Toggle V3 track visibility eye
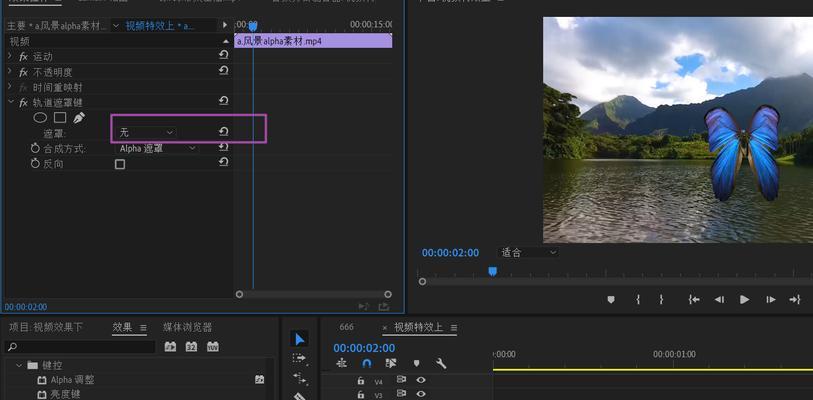This screenshot has width=813, height=400. [421, 394]
